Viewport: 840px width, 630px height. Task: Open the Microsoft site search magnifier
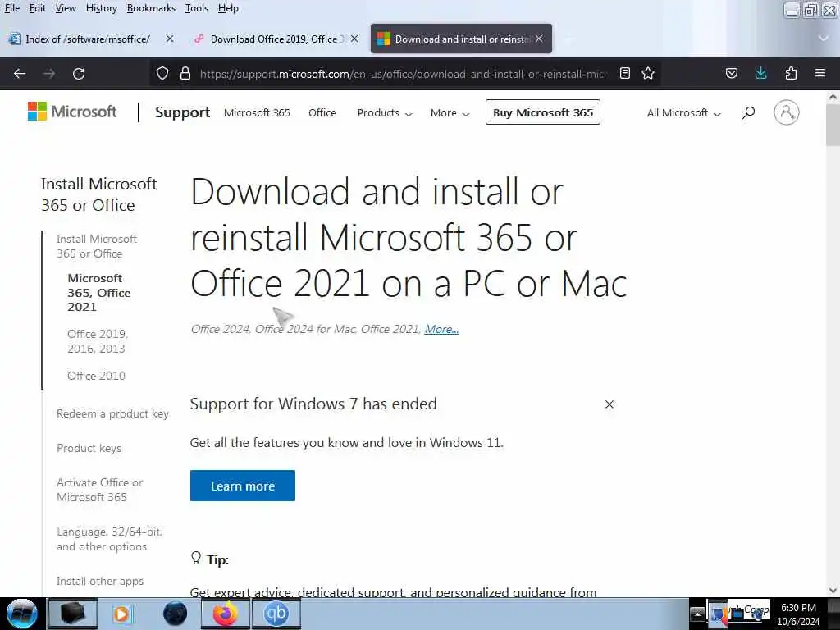748,112
